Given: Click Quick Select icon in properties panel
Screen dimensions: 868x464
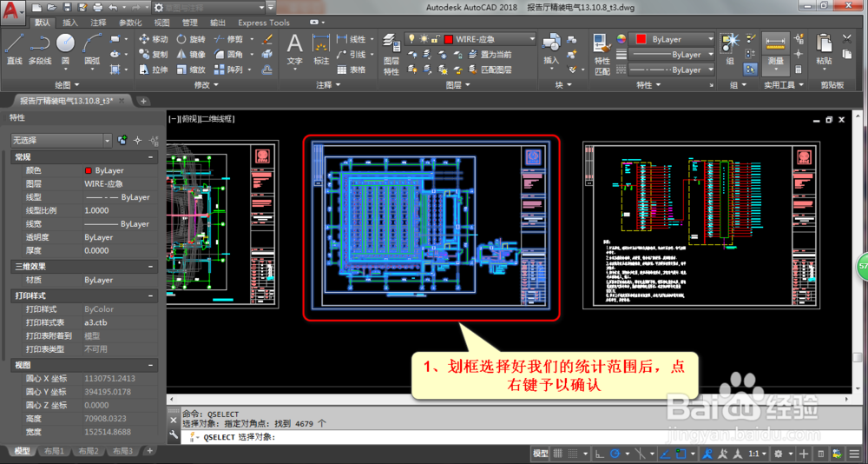Looking at the screenshot, I should (x=155, y=140).
